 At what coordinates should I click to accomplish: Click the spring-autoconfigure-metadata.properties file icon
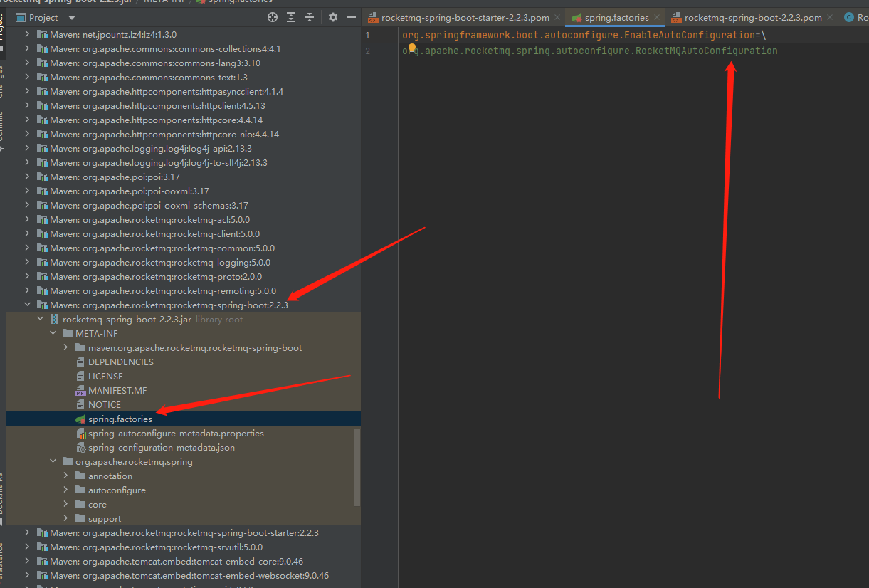(80, 433)
